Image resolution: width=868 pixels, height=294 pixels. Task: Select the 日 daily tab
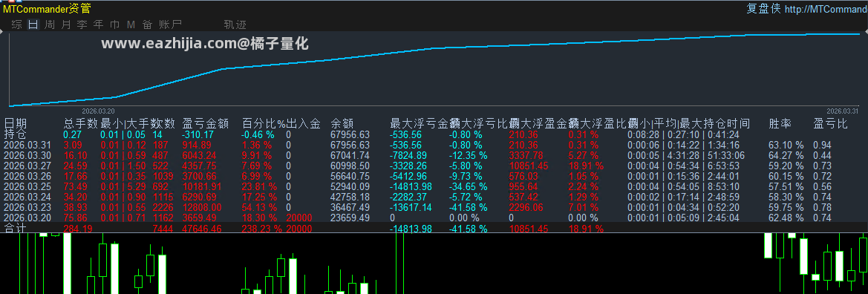(x=33, y=24)
